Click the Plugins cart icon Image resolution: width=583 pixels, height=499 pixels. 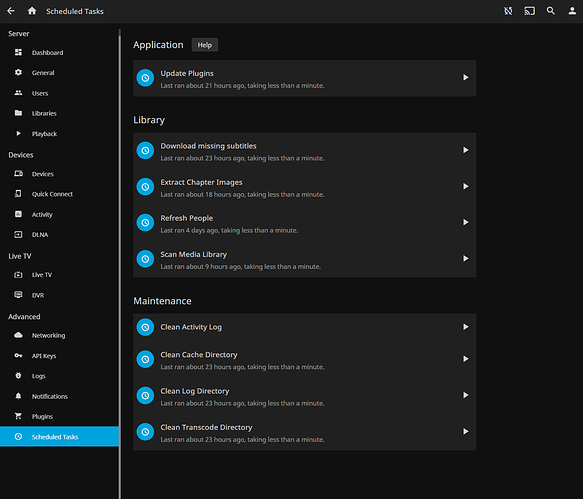(18, 416)
